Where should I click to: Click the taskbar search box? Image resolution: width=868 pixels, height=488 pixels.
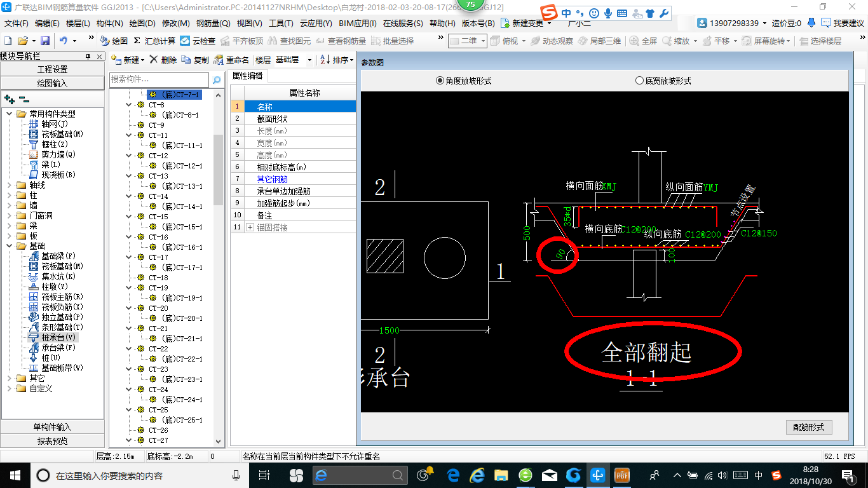coord(140,475)
